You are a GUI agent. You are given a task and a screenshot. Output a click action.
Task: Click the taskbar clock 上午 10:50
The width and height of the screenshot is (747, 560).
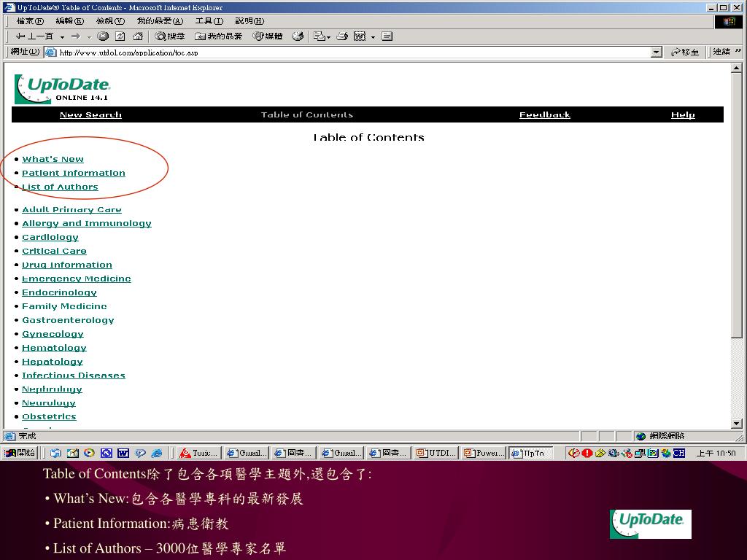coord(716,453)
